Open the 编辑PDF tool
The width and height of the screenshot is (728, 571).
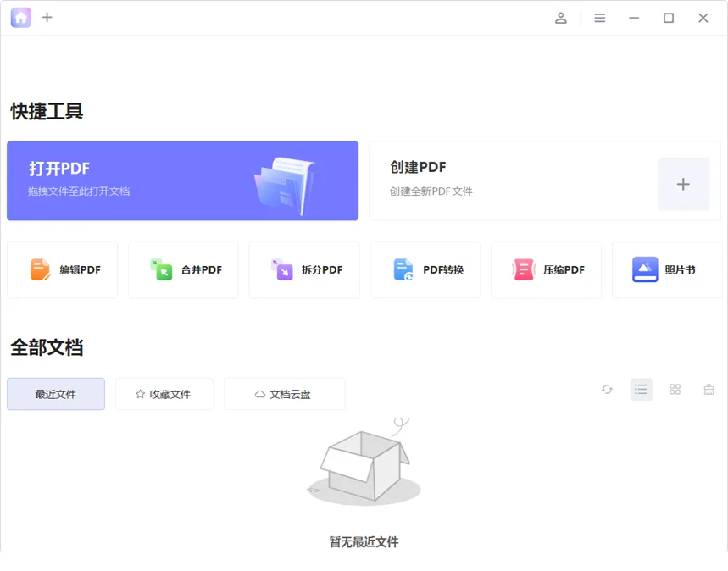click(62, 269)
